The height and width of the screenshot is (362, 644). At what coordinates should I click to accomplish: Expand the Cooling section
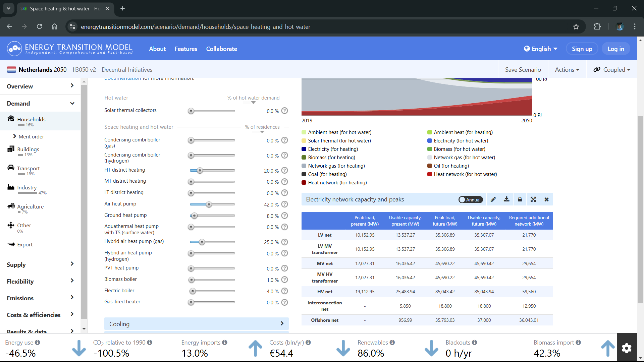point(197,324)
